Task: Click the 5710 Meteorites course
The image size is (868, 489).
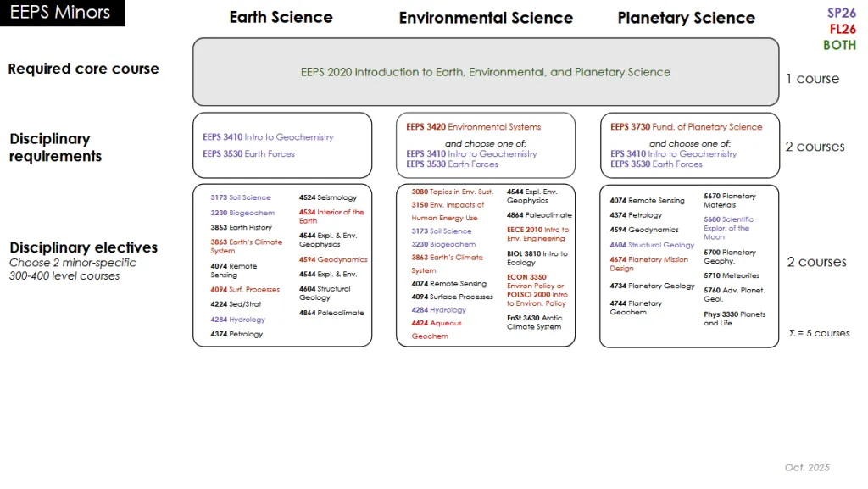Action: 731,275
